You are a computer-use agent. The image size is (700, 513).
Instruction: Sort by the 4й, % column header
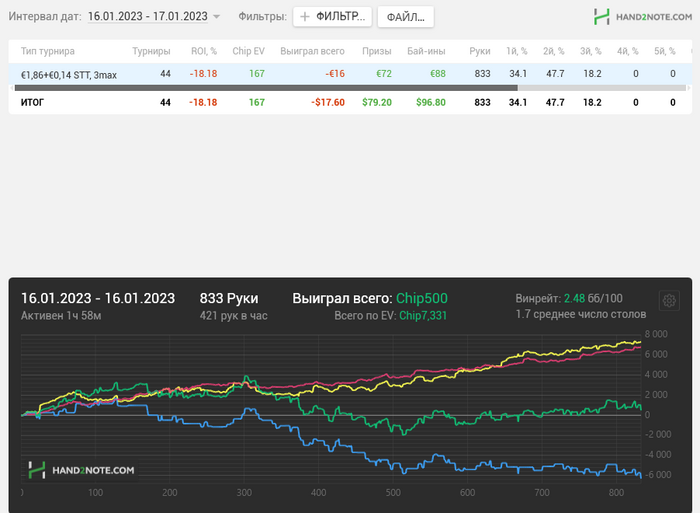click(x=628, y=51)
